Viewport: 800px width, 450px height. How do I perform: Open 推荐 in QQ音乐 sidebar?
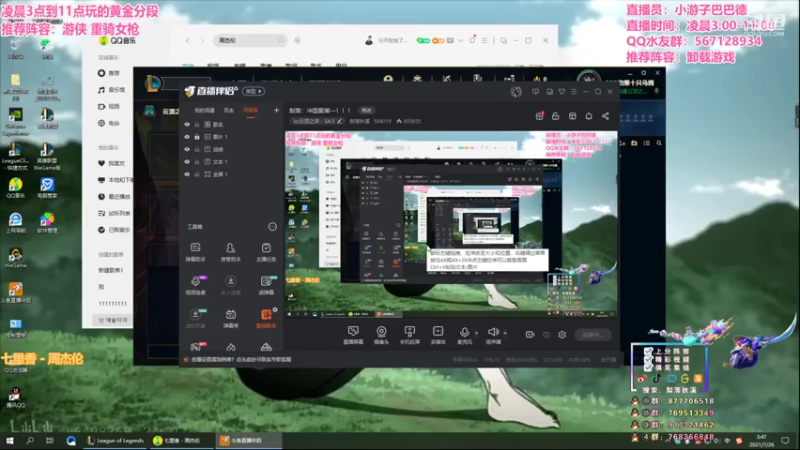[x=110, y=73]
